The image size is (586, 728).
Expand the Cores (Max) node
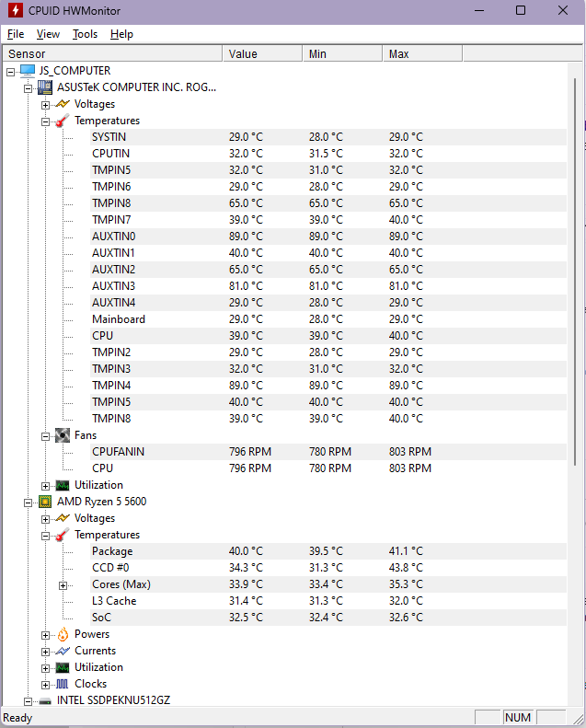(x=63, y=585)
